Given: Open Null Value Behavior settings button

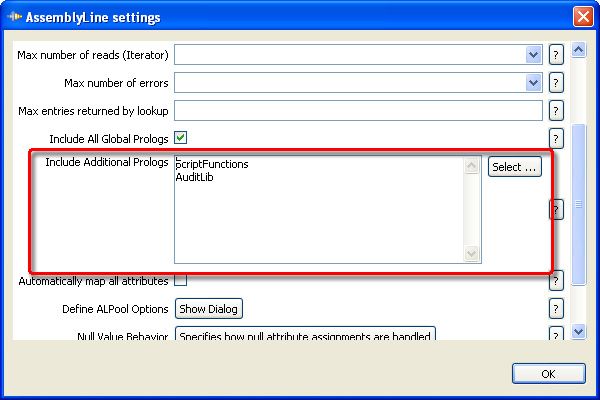Looking at the screenshot, I should [x=305, y=334].
